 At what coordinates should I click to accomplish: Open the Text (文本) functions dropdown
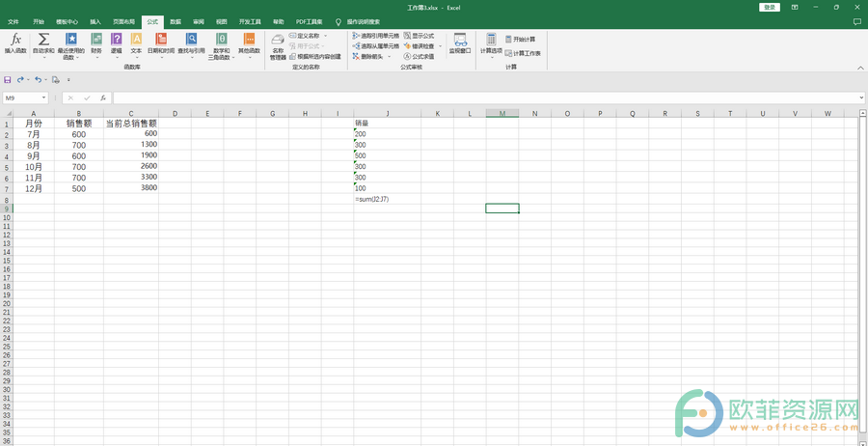click(136, 46)
